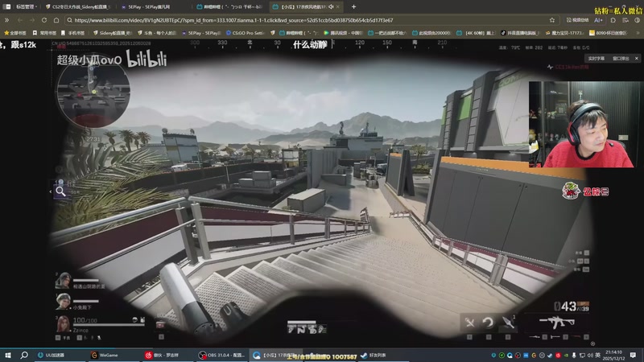Viewport: 644px width, 362px height.
Task: Open the 4K 60帧 bookmark
Action: [477, 33]
